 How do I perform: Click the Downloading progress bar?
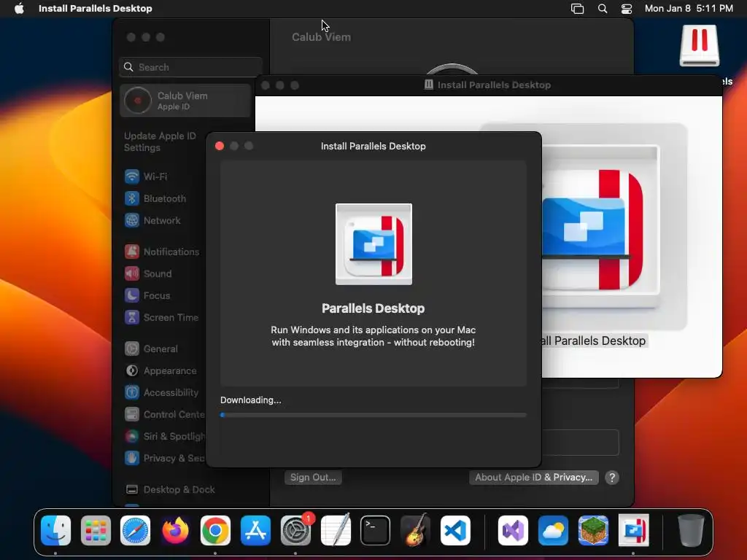click(373, 415)
